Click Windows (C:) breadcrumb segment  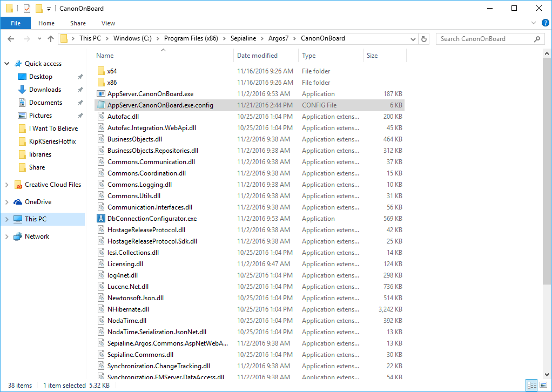point(132,38)
